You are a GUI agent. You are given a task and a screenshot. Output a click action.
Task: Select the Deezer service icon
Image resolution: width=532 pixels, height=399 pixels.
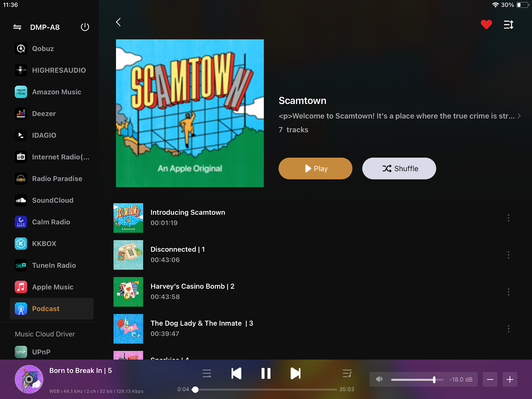click(21, 114)
